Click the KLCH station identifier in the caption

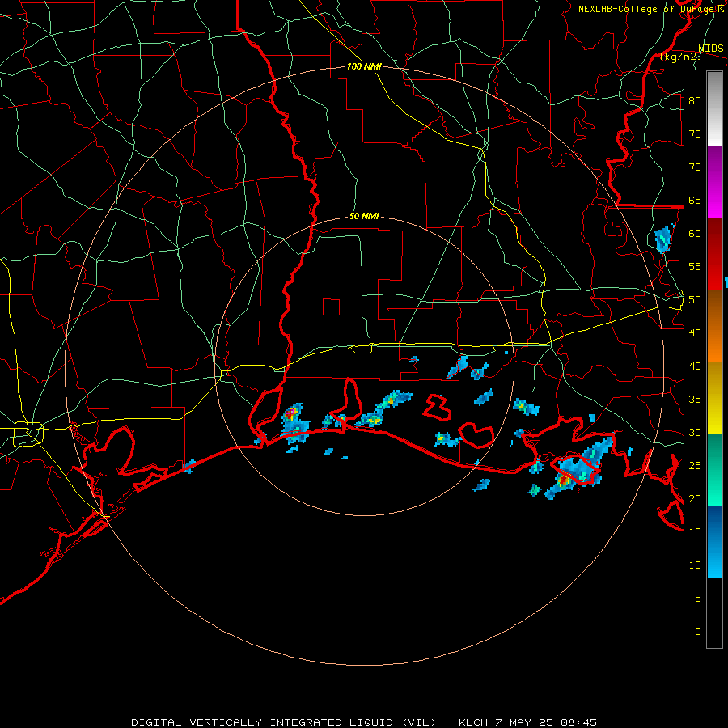pyautogui.click(x=473, y=722)
